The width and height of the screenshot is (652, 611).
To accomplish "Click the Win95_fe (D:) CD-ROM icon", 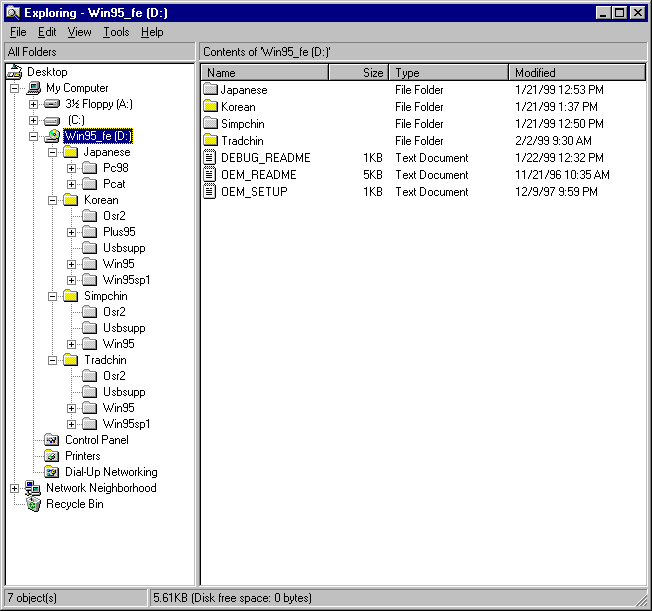I will coord(53,136).
